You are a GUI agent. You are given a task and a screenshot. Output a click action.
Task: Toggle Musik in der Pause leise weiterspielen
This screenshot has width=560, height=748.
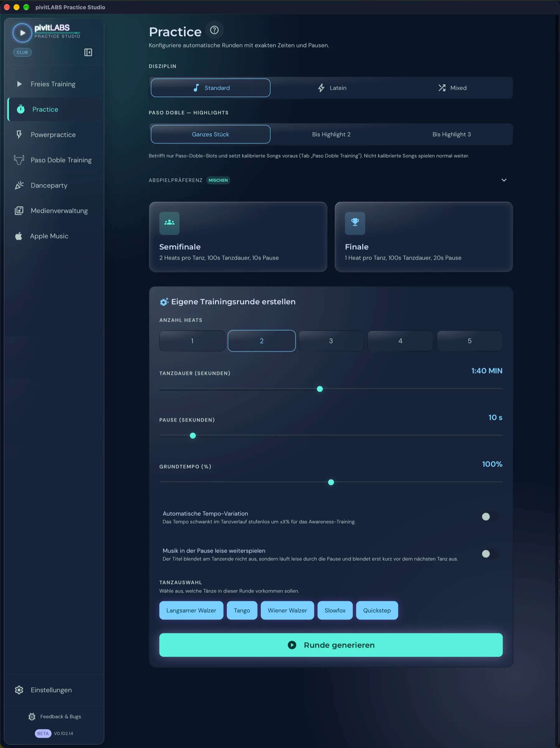[490, 554]
